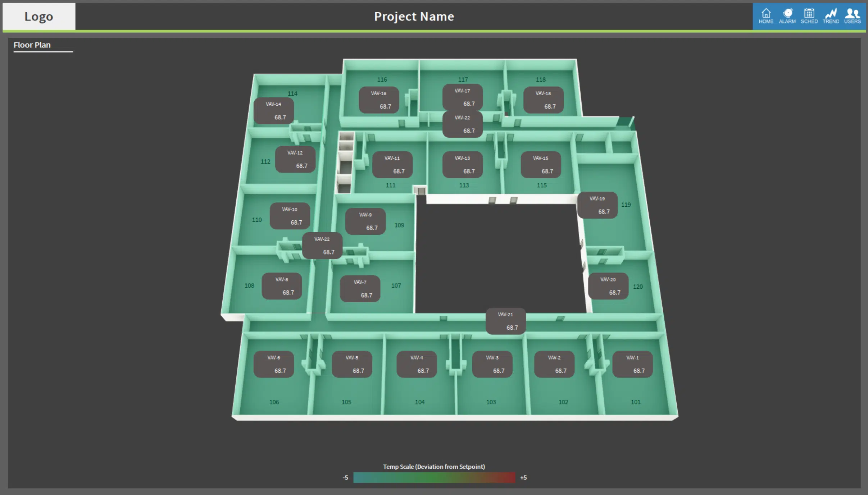Click the VAV-17 tag in room 117
The width and height of the screenshot is (868, 495).
click(463, 97)
